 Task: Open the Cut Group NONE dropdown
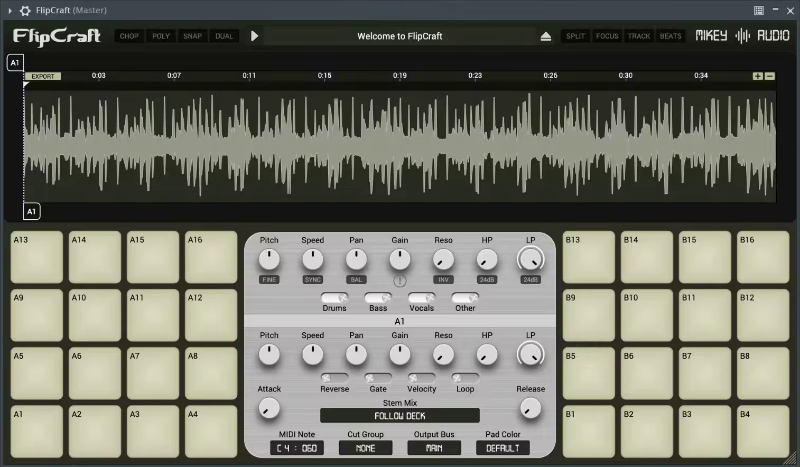point(365,448)
